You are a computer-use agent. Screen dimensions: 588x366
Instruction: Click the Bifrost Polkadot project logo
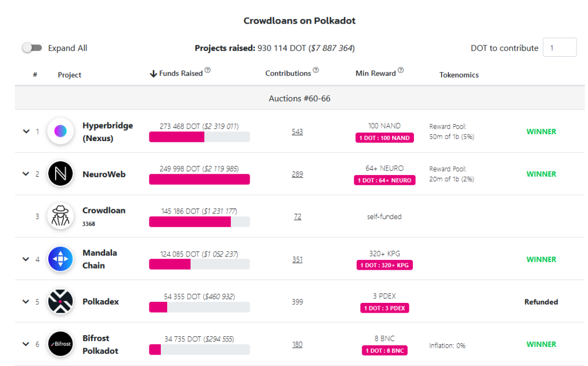[60, 344]
